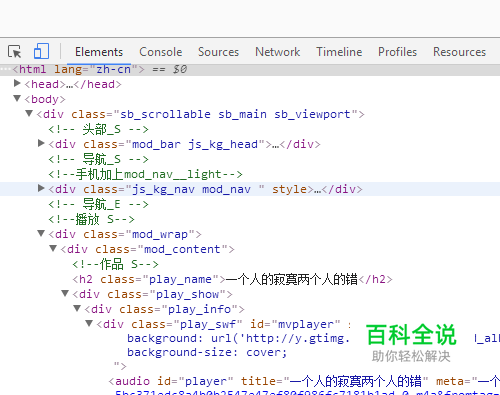Switch to the Sources tab
This screenshot has width=500, height=395.
click(218, 52)
